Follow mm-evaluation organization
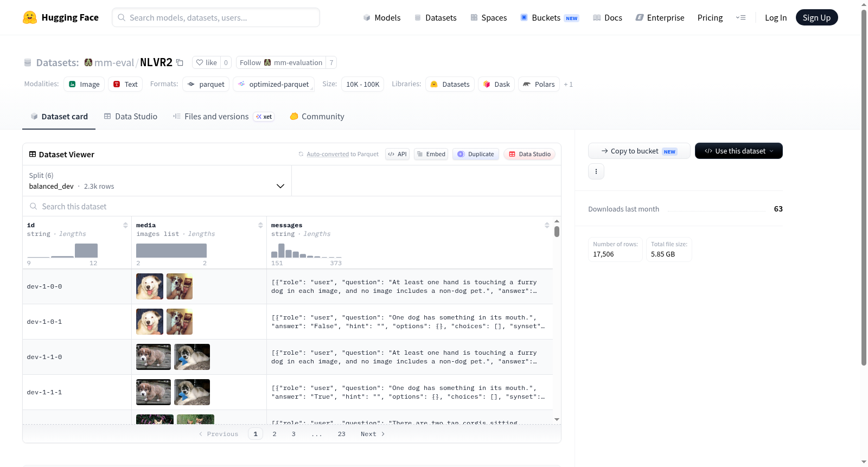This screenshot has width=868, height=467. click(x=281, y=62)
